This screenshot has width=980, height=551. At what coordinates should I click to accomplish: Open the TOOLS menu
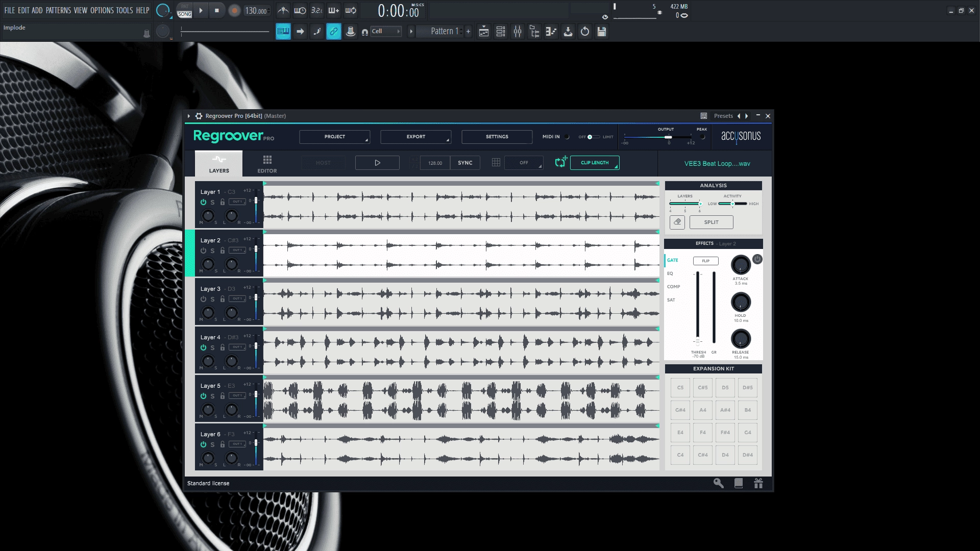click(x=125, y=10)
